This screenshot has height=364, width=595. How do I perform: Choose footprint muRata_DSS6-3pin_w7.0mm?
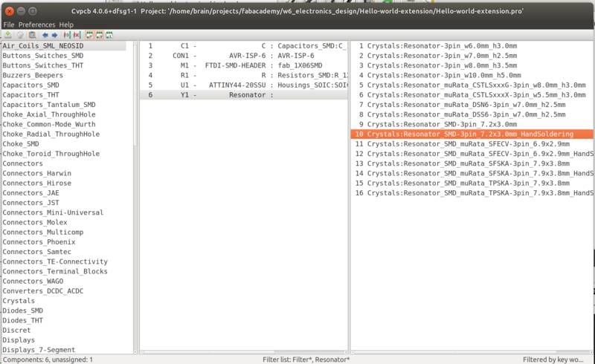click(x=472, y=114)
